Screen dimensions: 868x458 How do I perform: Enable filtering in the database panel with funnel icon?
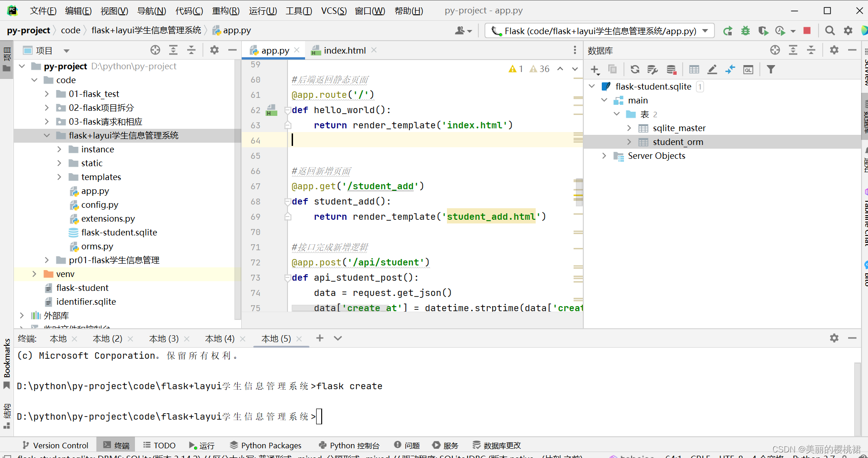click(771, 69)
